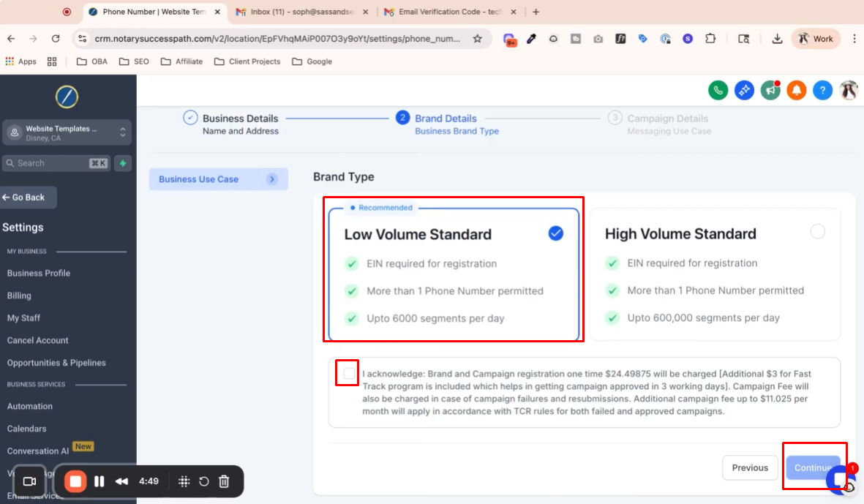Open Conversation AI settings
This screenshot has height=504, width=864.
(x=38, y=451)
